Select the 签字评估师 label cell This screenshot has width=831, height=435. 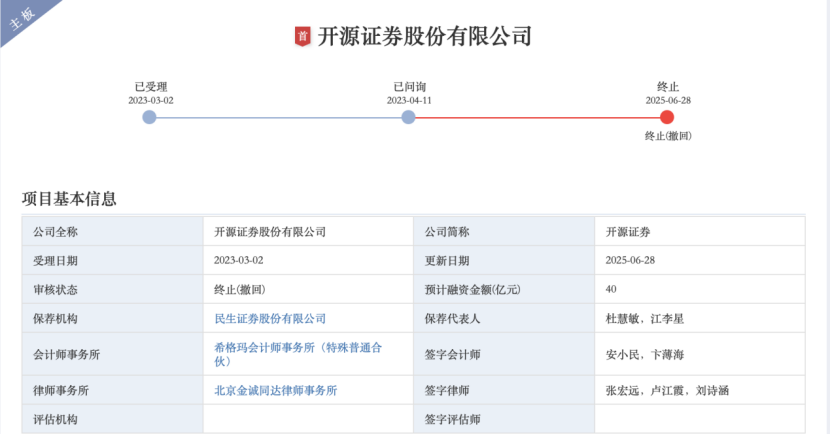pos(504,419)
